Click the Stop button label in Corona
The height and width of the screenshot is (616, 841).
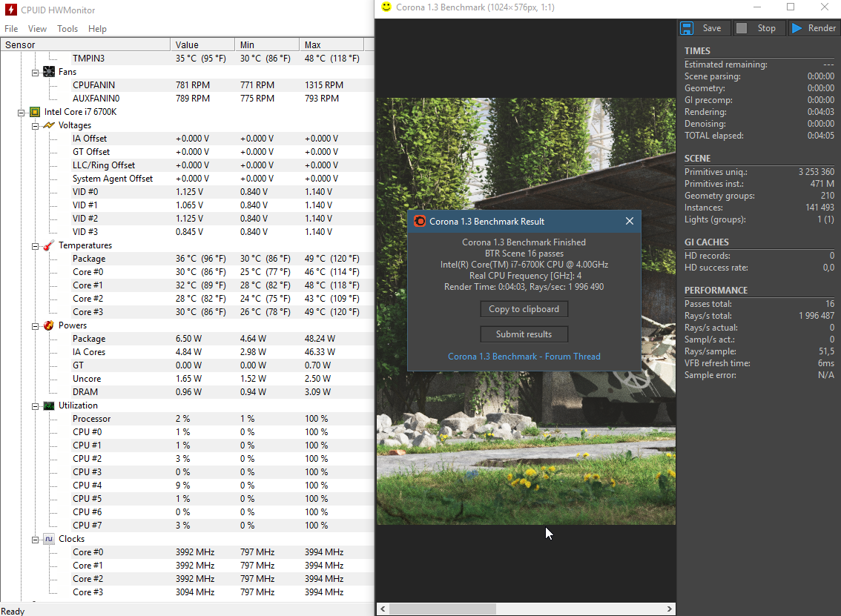tap(766, 28)
